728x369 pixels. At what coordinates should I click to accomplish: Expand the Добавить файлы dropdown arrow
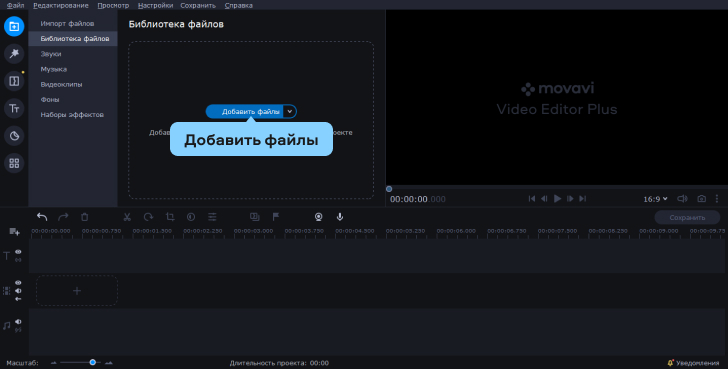(x=289, y=111)
